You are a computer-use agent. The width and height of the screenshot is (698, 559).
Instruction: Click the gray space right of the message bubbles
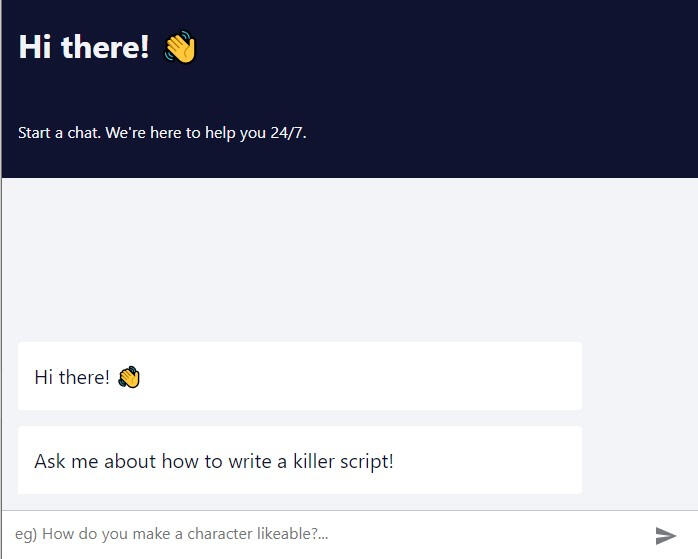click(x=639, y=418)
